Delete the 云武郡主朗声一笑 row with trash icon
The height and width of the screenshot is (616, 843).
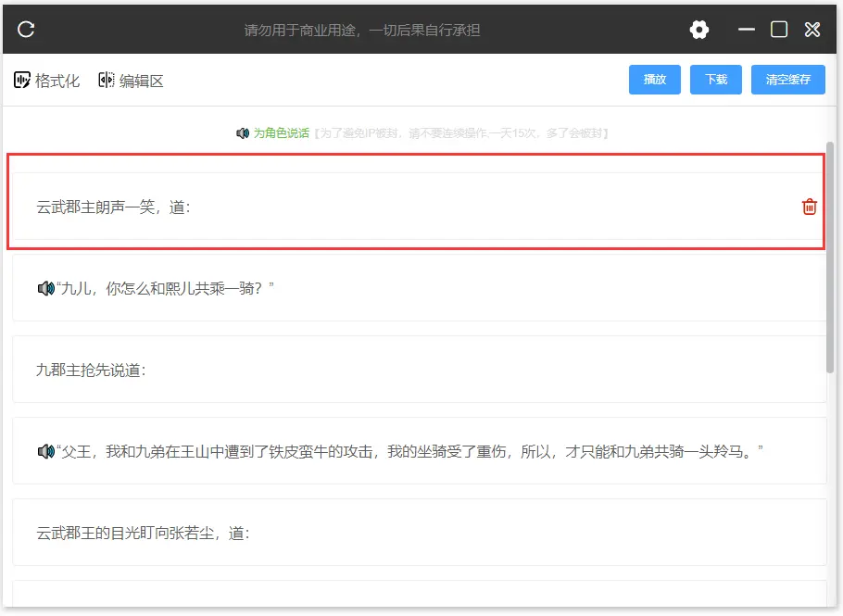pyautogui.click(x=809, y=207)
